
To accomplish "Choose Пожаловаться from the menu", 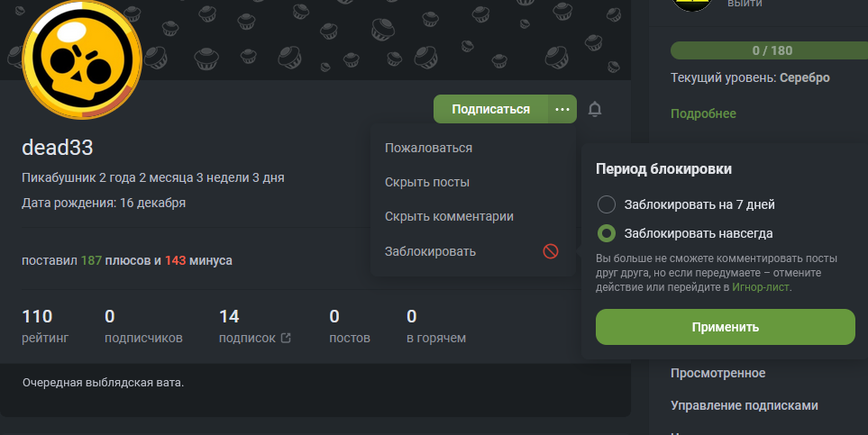I will [428, 148].
